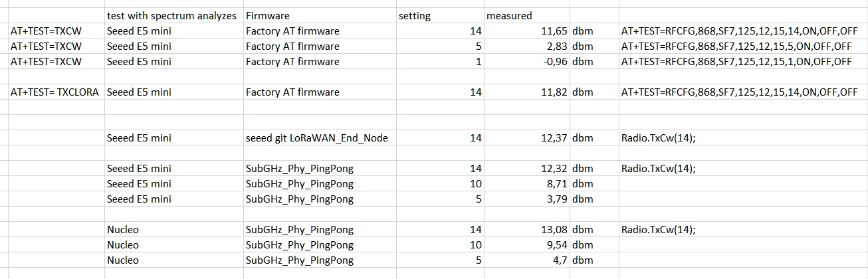This screenshot has height=279, width=868.
Task: Select the 'measured' header cell
Action: (x=527, y=15)
